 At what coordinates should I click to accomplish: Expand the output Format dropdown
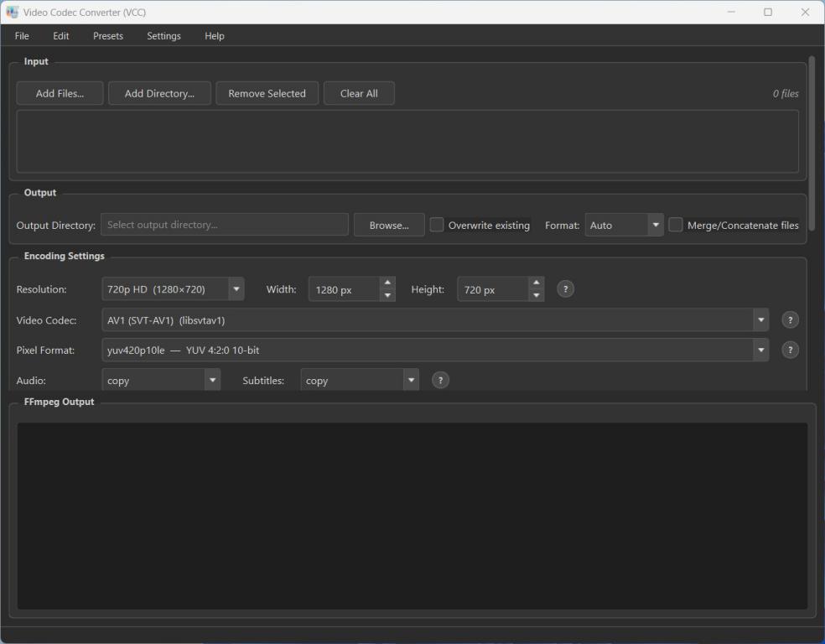[655, 225]
